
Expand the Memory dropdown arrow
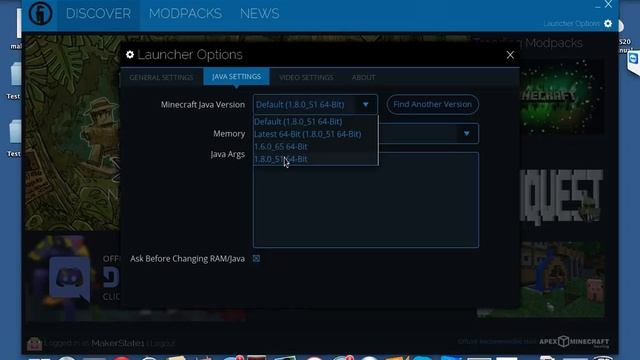pyautogui.click(x=467, y=133)
